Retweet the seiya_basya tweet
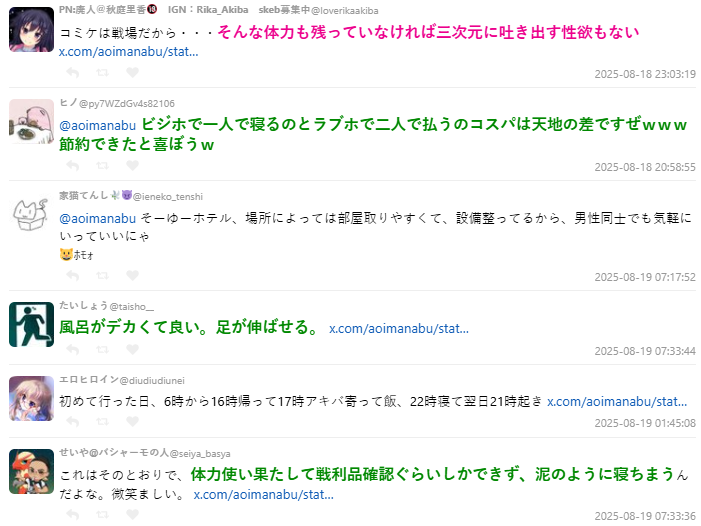Image resolution: width=701 pixels, height=526 pixels. tap(102, 514)
